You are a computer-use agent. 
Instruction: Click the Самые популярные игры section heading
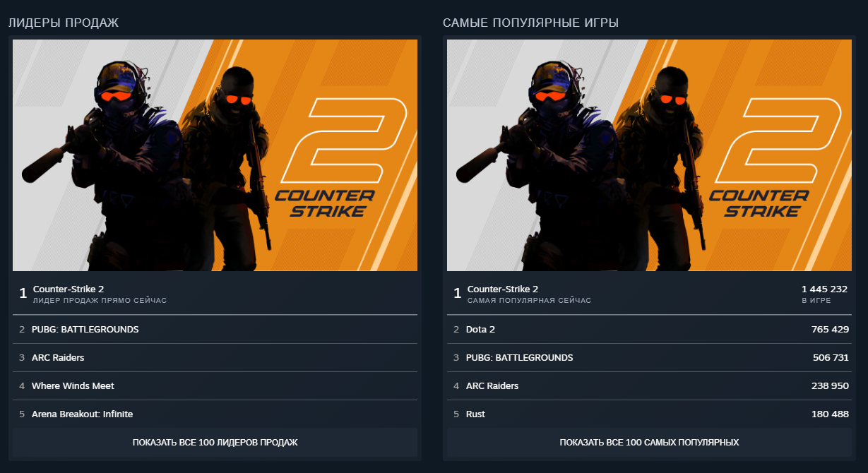pyautogui.click(x=531, y=23)
